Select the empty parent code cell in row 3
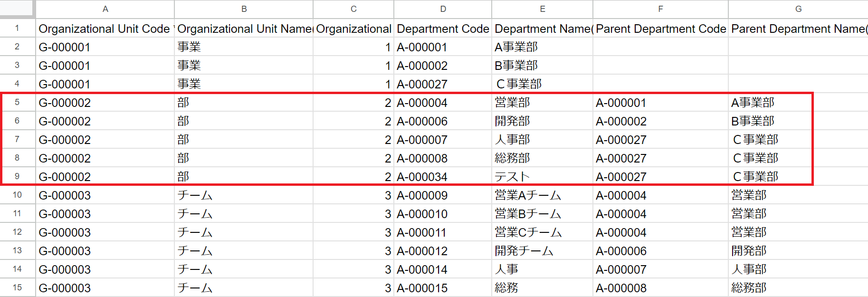Viewport: 868px width, 297px height. pos(660,66)
